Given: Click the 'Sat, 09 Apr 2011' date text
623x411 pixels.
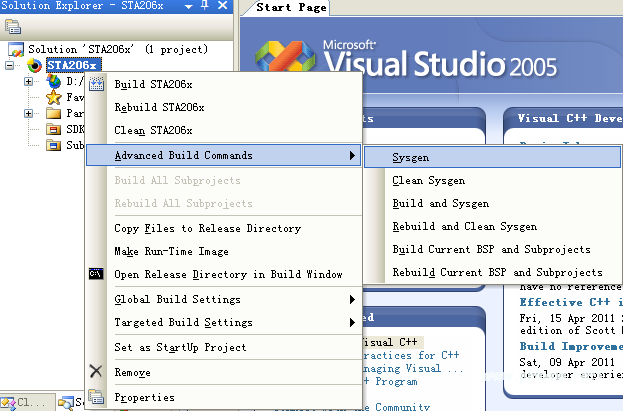Looking at the screenshot, I should coord(567,362).
